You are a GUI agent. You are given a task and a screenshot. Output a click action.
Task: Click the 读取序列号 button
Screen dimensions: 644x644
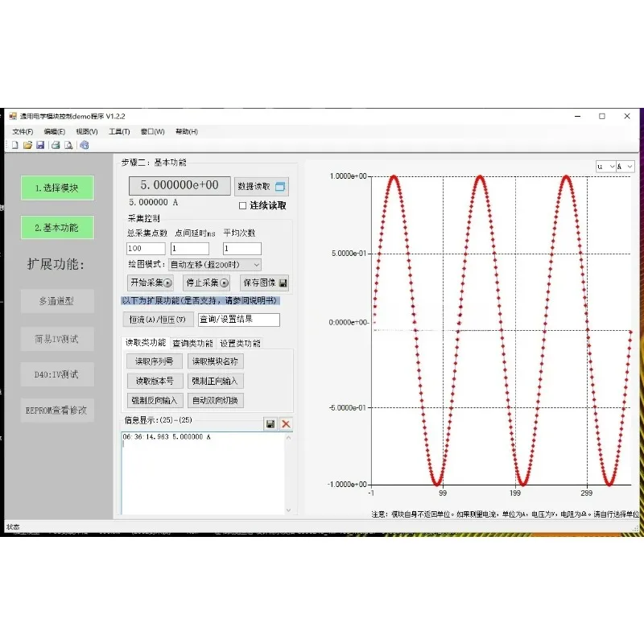[x=155, y=361]
